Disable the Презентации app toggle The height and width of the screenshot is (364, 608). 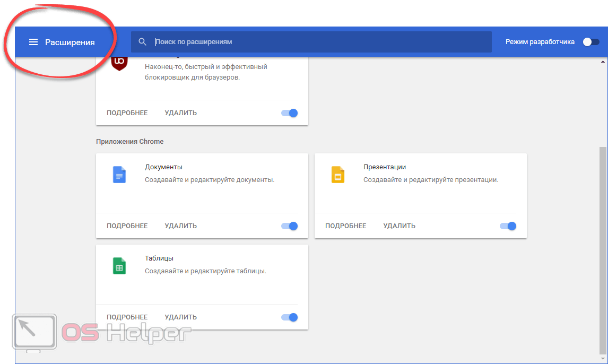coord(508,226)
